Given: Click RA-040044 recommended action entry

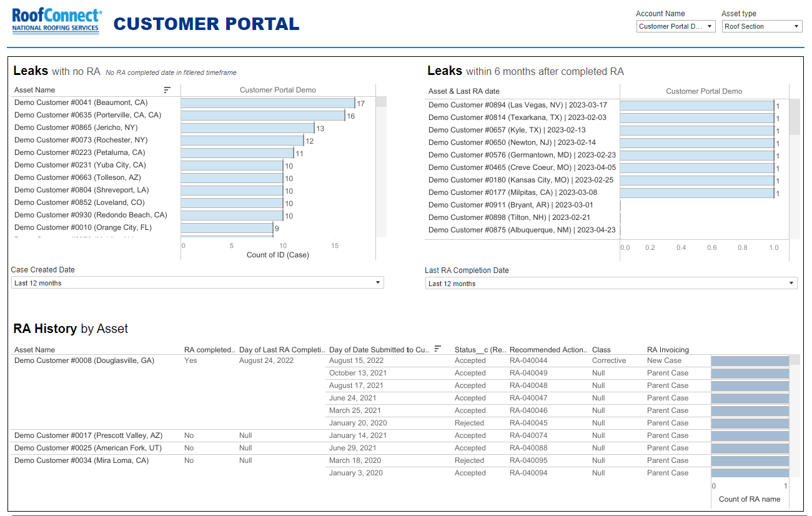Looking at the screenshot, I should point(528,360).
